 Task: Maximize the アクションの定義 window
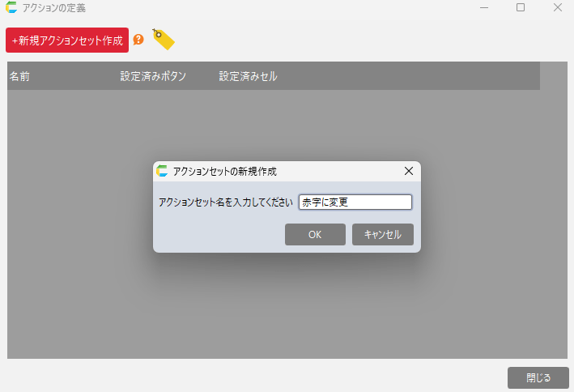(x=521, y=8)
